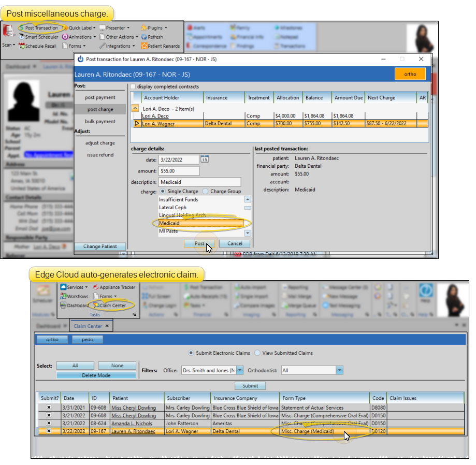Open Patient Rewards
Image resolution: width=476 pixels, height=465 pixels.
pyautogui.click(x=144, y=46)
